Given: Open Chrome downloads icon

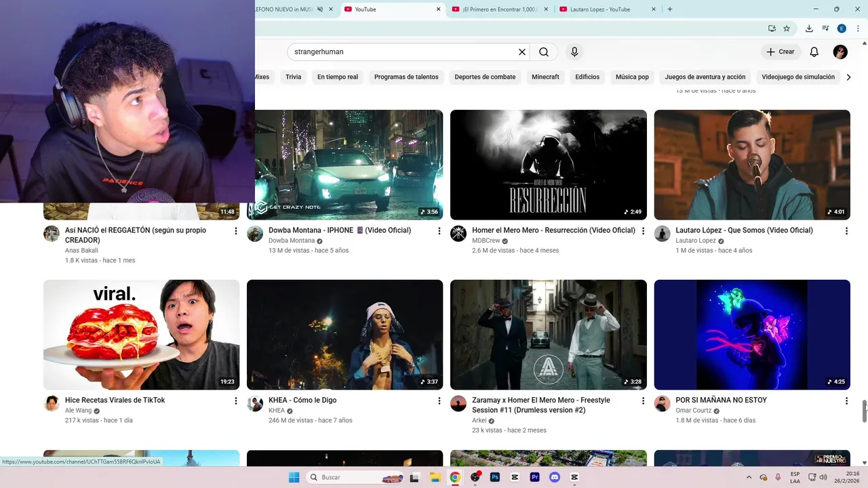Looking at the screenshot, I should point(809,28).
